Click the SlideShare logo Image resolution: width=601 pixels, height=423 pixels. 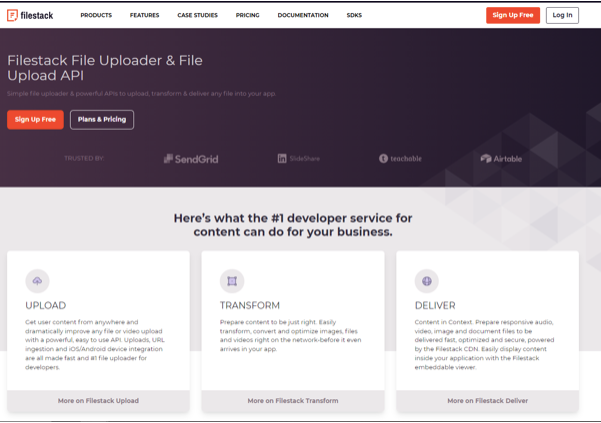click(299, 159)
